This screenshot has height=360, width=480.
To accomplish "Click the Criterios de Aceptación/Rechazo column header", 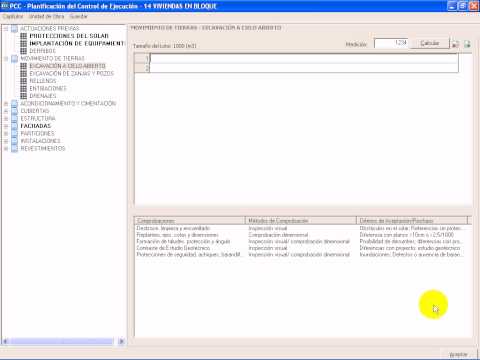I will [412, 221].
